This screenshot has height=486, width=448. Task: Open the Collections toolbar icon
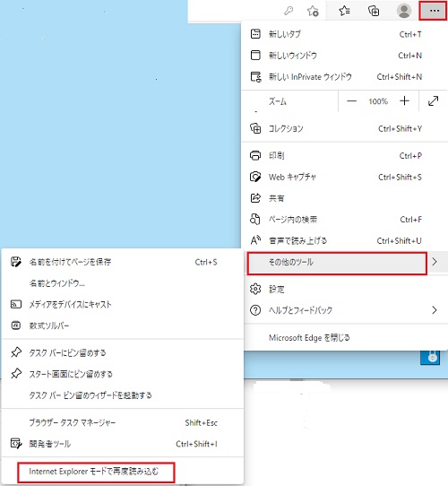374,11
